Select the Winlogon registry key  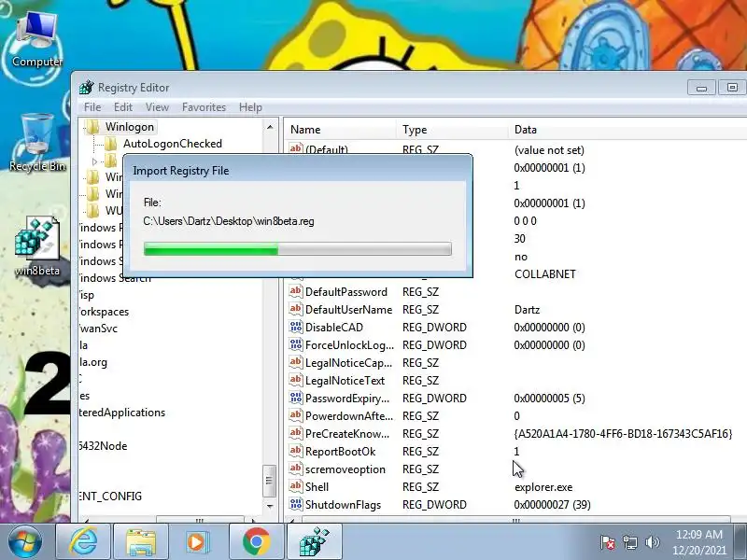click(x=130, y=127)
